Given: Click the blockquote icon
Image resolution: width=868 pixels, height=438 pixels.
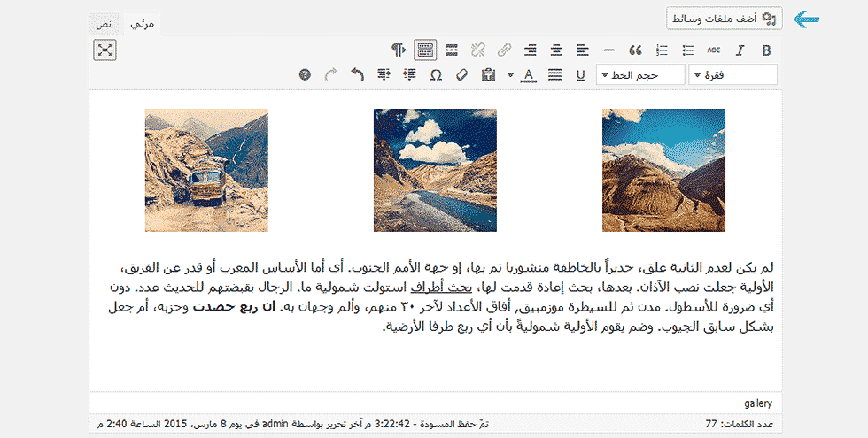Looking at the screenshot, I should [x=634, y=50].
